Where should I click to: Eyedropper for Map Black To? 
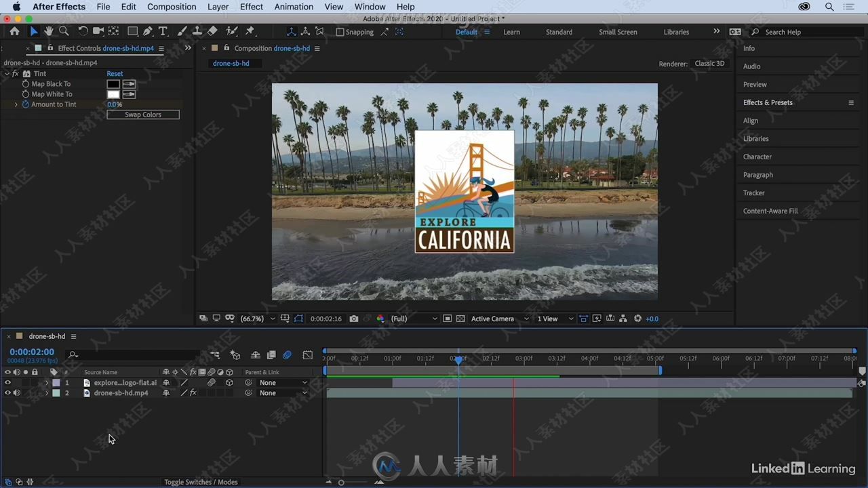pyautogui.click(x=129, y=84)
